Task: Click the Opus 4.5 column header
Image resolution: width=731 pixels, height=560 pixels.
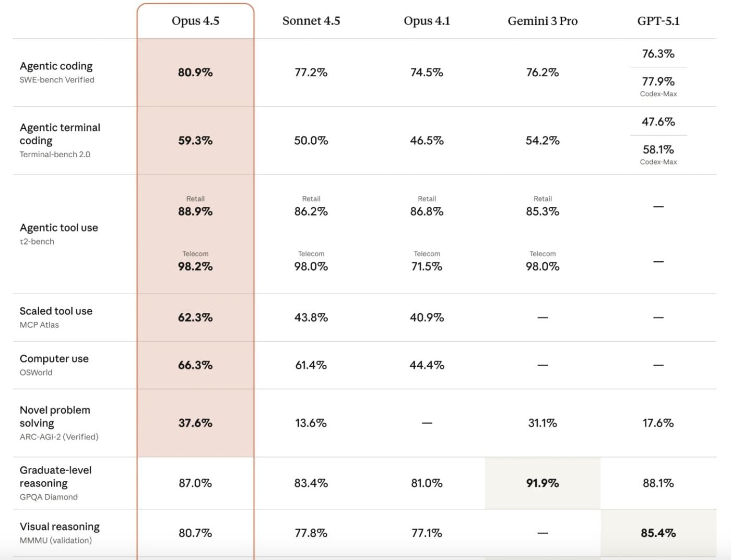Action: point(195,21)
